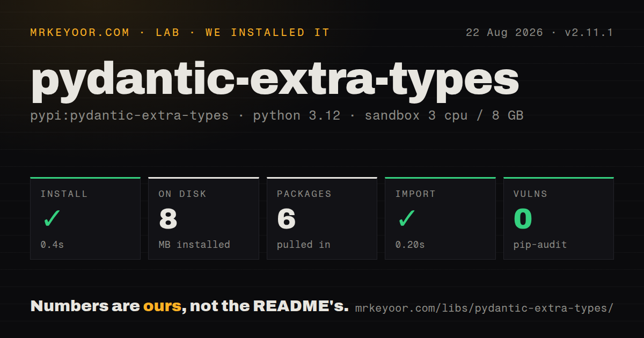Click the green checkmark in the IMPORT card
This screenshot has width=644, height=338.
click(x=407, y=218)
